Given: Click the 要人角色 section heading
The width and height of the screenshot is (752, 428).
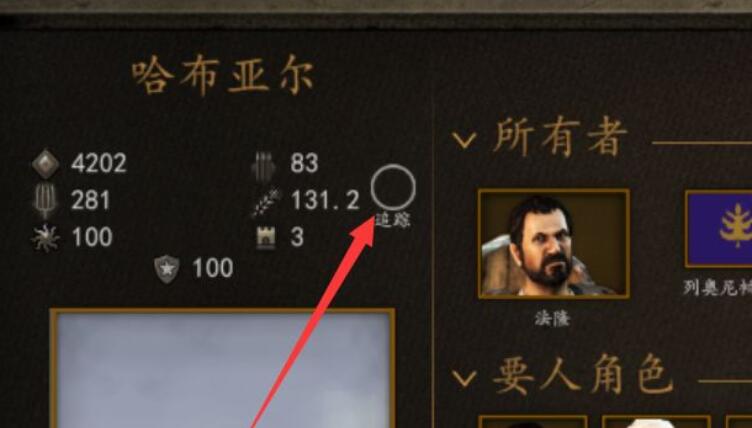Looking at the screenshot, I should tap(582, 375).
